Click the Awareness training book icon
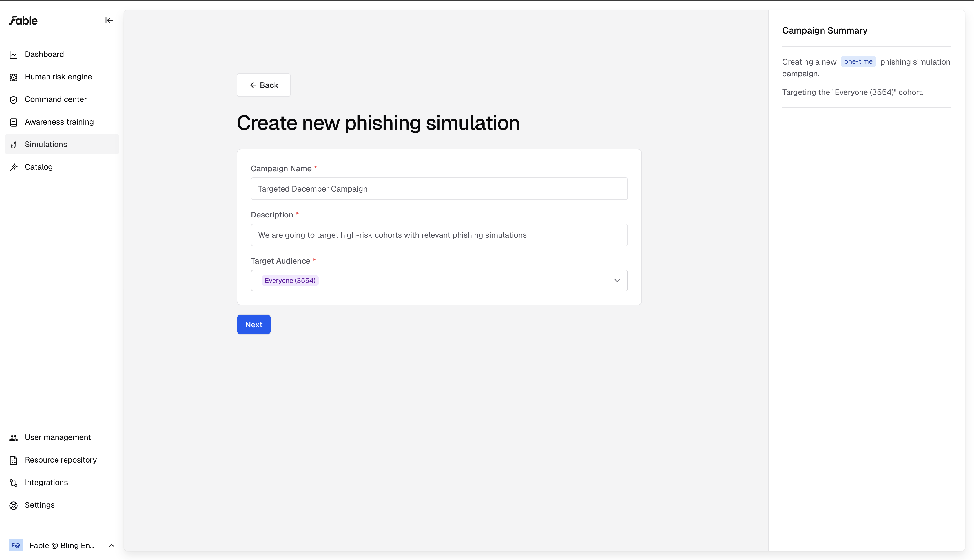Image resolution: width=974 pixels, height=560 pixels. point(14,122)
